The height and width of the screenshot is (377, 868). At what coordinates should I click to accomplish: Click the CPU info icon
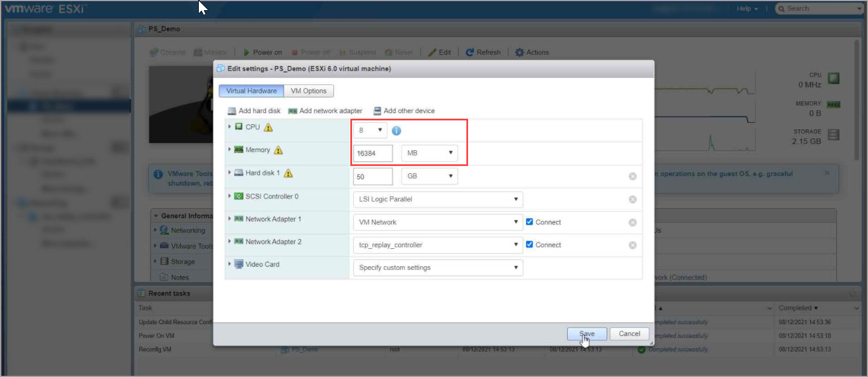tap(396, 131)
